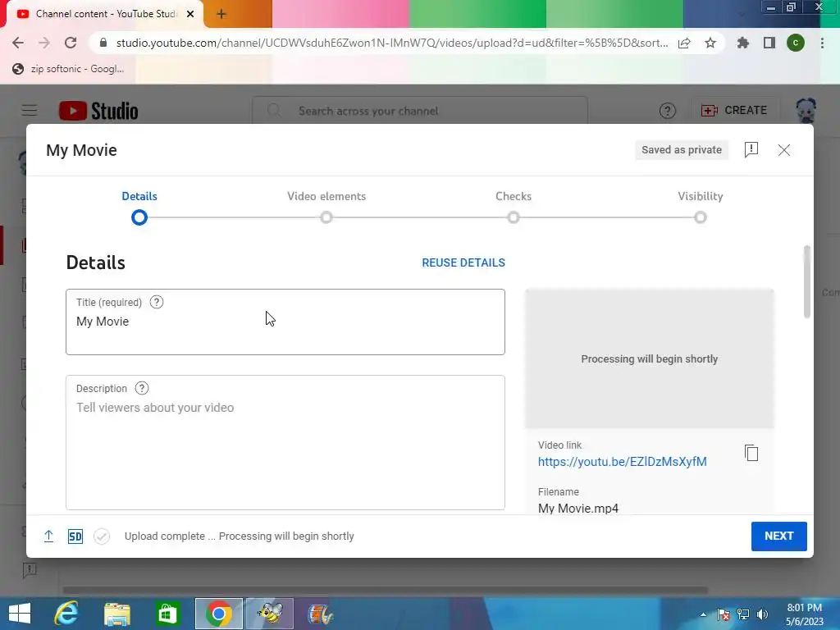The height and width of the screenshot is (630, 840).
Task: Send feedback icon in upload dialog
Action: (x=751, y=150)
